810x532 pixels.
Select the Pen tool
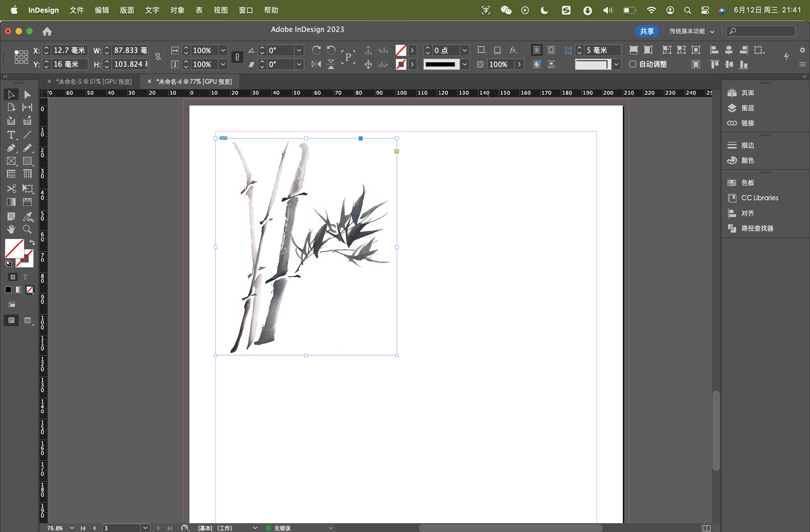(11, 148)
